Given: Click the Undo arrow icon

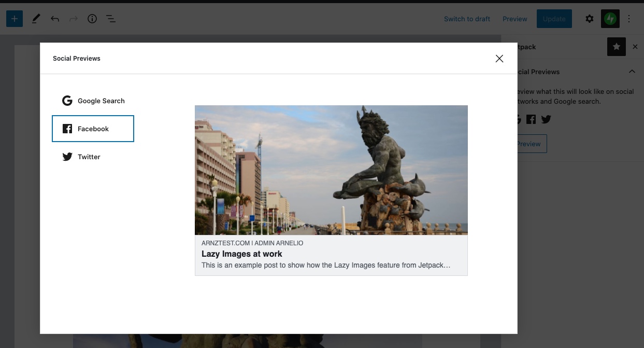Looking at the screenshot, I should pos(55,18).
